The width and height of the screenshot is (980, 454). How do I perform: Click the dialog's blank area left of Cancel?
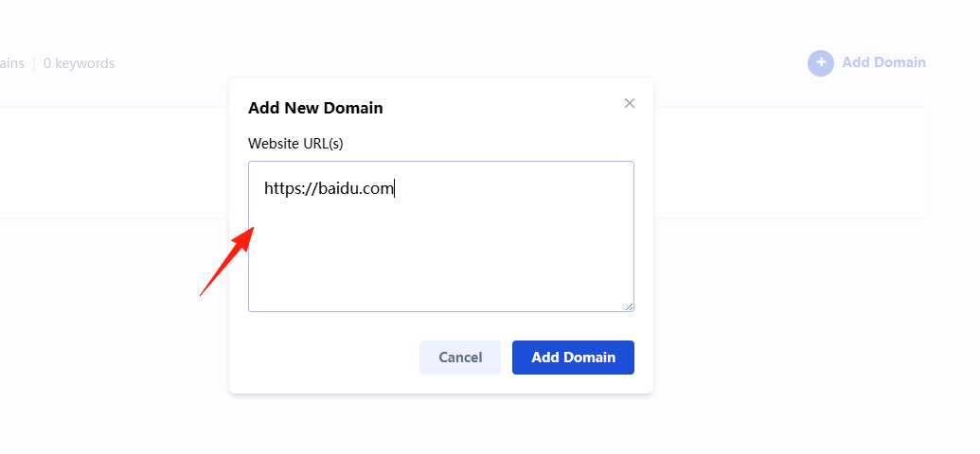click(x=325, y=358)
